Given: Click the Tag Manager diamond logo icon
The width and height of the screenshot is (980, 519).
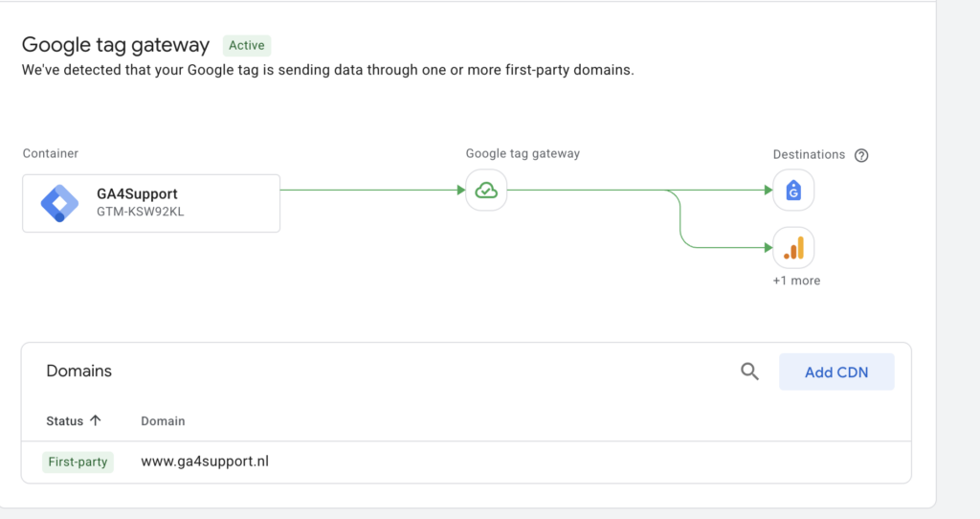Looking at the screenshot, I should [59, 203].
